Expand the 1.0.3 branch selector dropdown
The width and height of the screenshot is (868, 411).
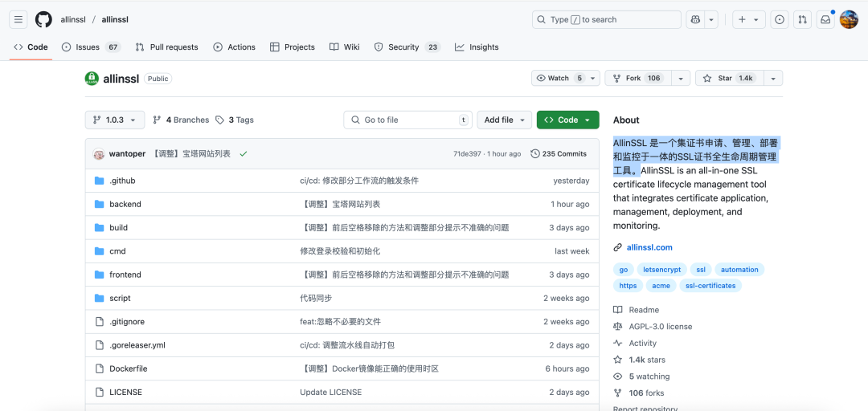coord(115,120)
